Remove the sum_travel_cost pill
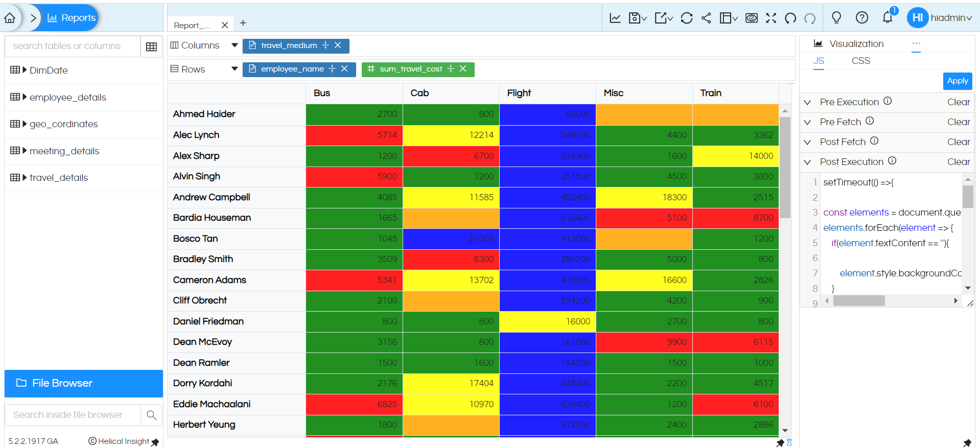980x448 pixels. tap(463, 69)
